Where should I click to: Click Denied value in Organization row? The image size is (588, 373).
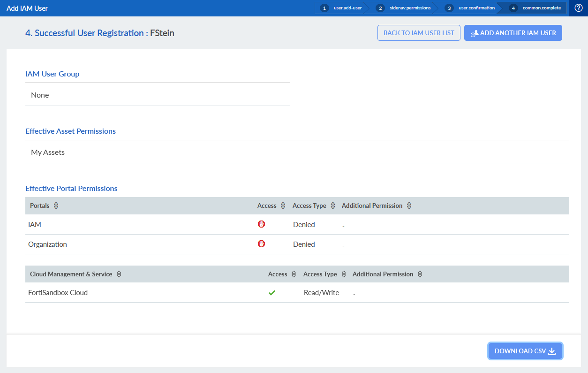coord(304,244)
